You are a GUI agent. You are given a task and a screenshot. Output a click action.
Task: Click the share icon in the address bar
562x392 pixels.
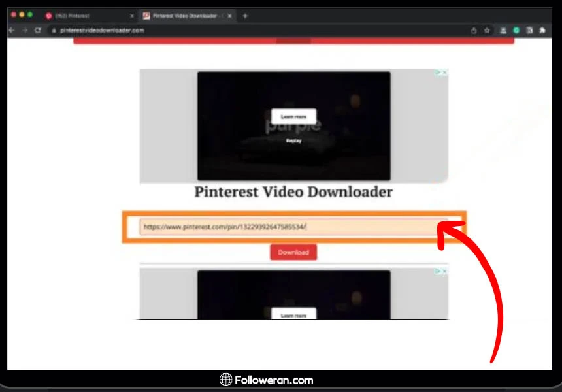(474, 30)
